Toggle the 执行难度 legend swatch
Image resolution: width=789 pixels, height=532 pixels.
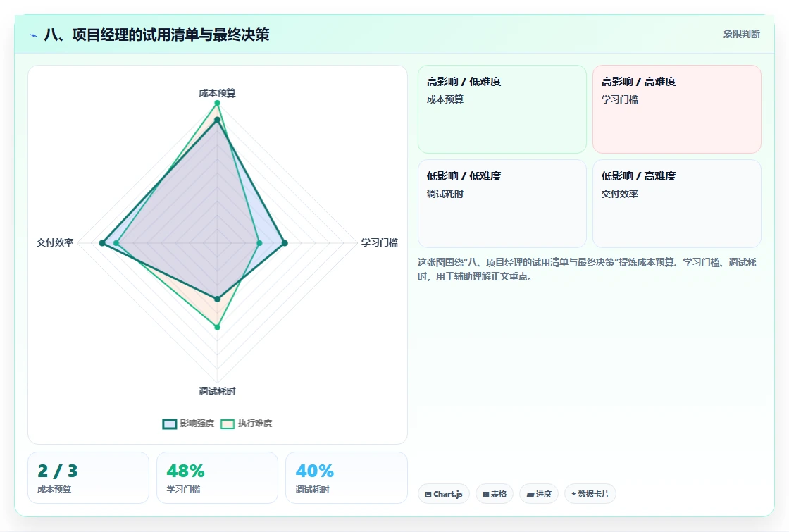click(x=228, y=423)
